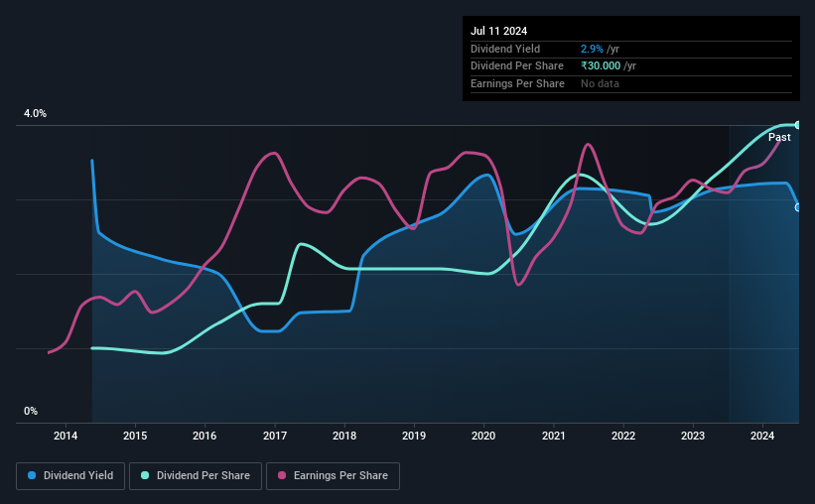Toggle the Earnings Per Share legend button

pos(333,476)
